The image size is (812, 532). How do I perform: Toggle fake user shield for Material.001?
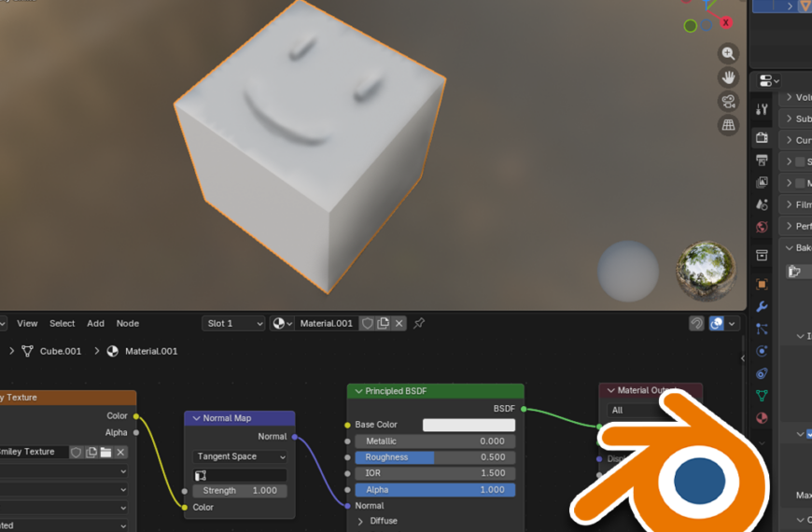(367, 323)
